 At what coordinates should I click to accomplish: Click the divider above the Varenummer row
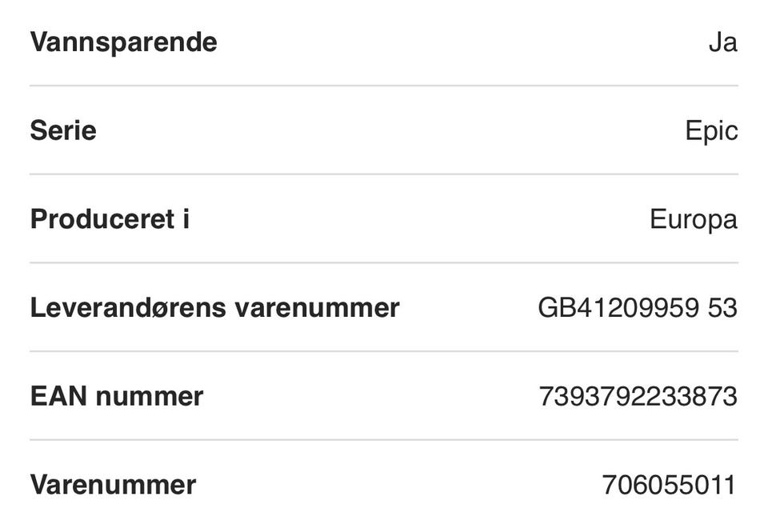384,440
